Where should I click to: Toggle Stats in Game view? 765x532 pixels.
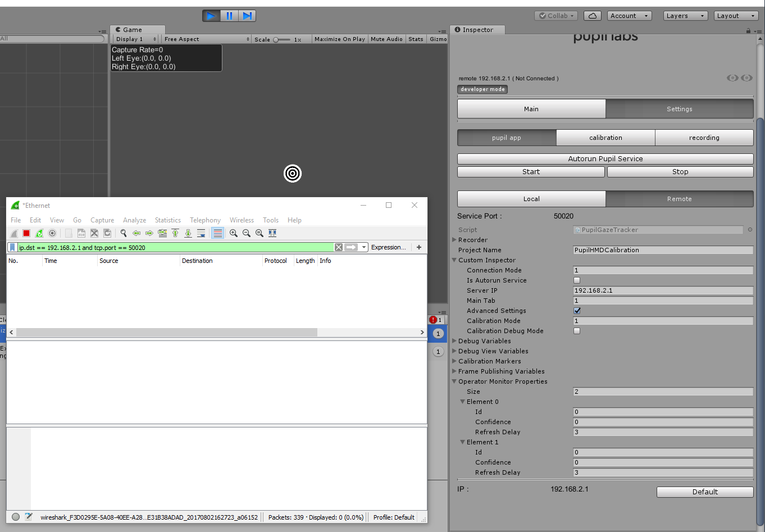pos(416,39)
